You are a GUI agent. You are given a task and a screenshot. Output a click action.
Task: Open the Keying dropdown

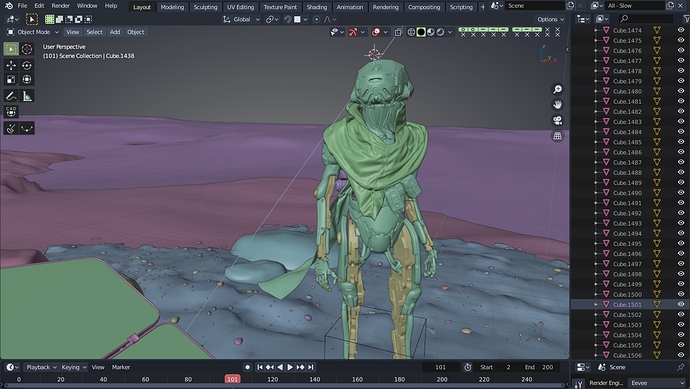[73, 367]
